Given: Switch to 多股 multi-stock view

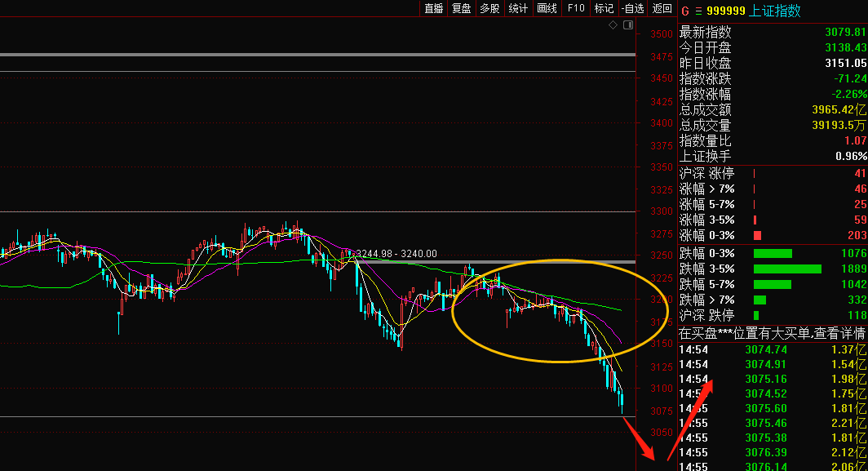Looking at the screenshot, I should coord(490,8).
